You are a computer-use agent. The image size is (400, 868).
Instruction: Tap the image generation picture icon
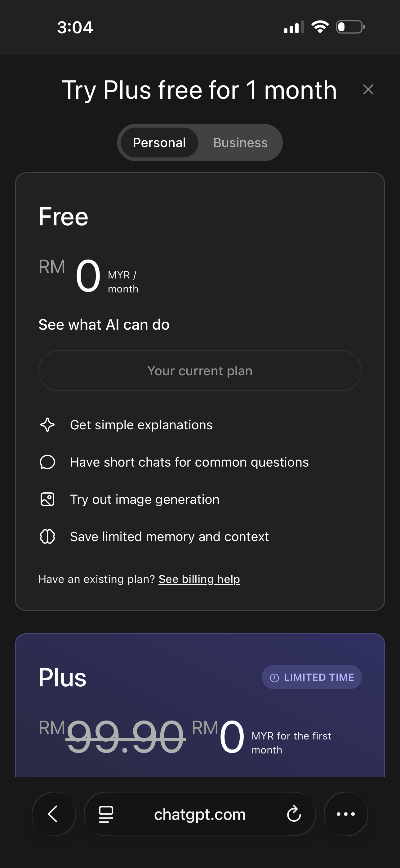pyautogui.click(x=47, y=500)
